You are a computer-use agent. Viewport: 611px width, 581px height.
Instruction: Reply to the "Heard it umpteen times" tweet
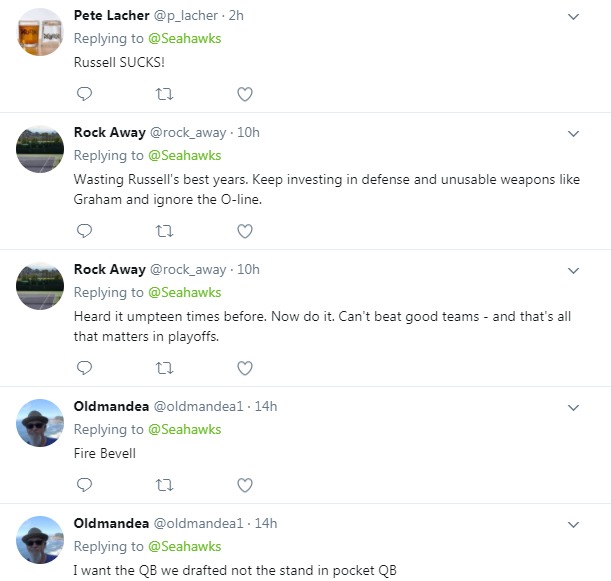click(85, 368)
